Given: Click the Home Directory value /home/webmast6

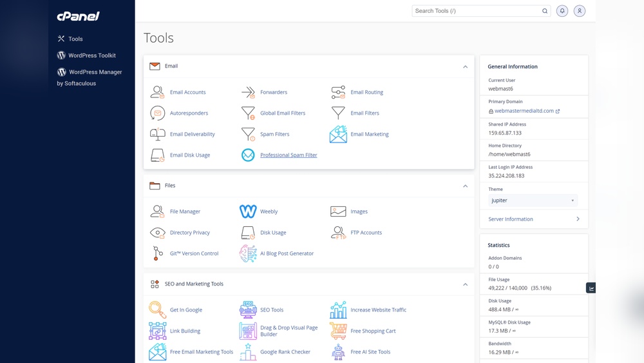Looking at the screenshot, I should tap(509, 154).
